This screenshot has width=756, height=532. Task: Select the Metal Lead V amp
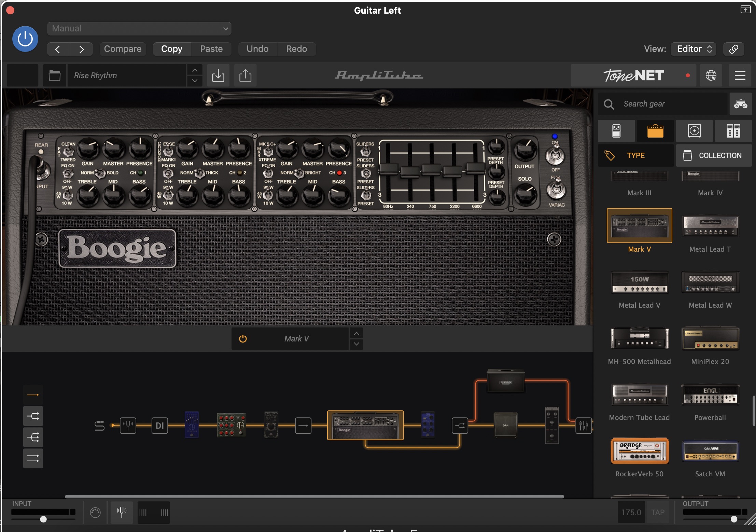click(639, 282)
